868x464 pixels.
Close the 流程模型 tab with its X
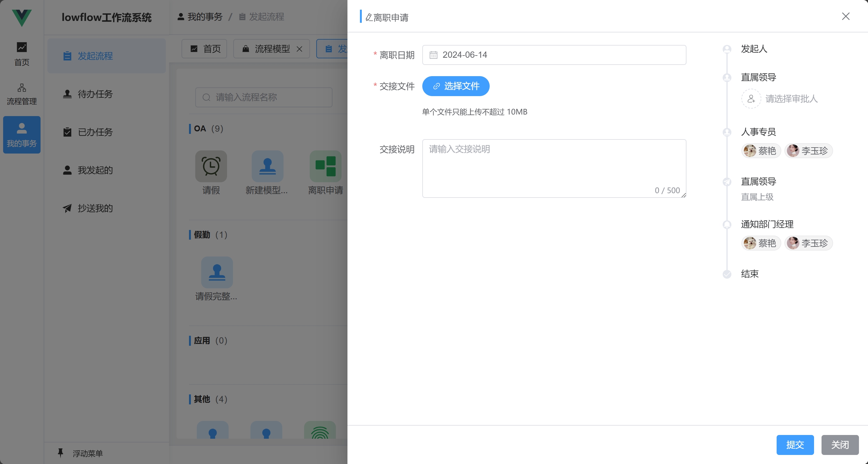click(x=299, y=49)
